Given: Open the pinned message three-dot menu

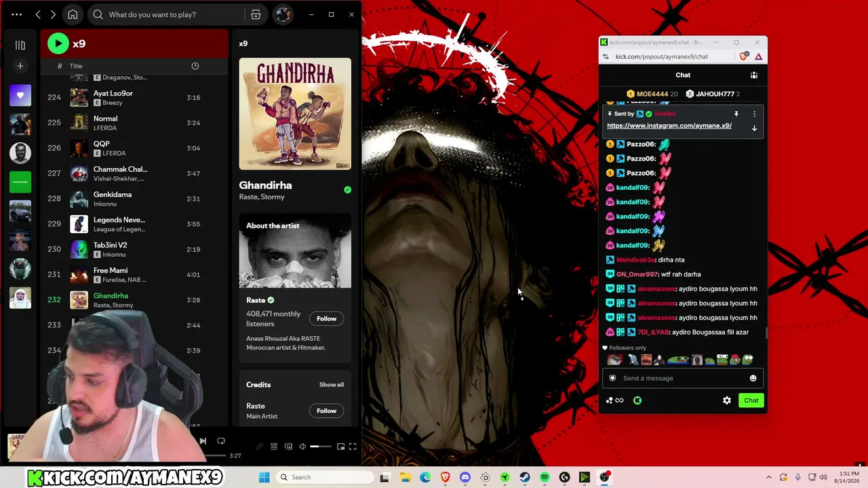Looking at the screenshot, I should (x=754, y=114).
